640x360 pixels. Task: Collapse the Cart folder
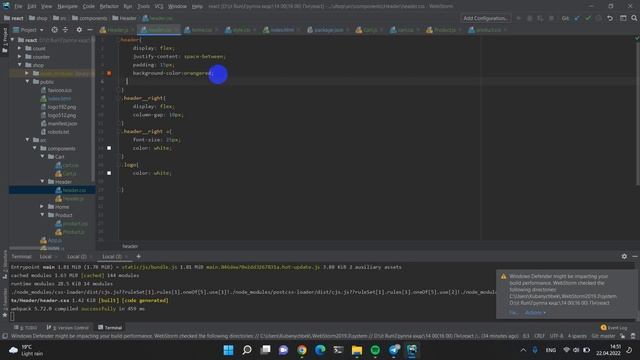click(42, 157)
